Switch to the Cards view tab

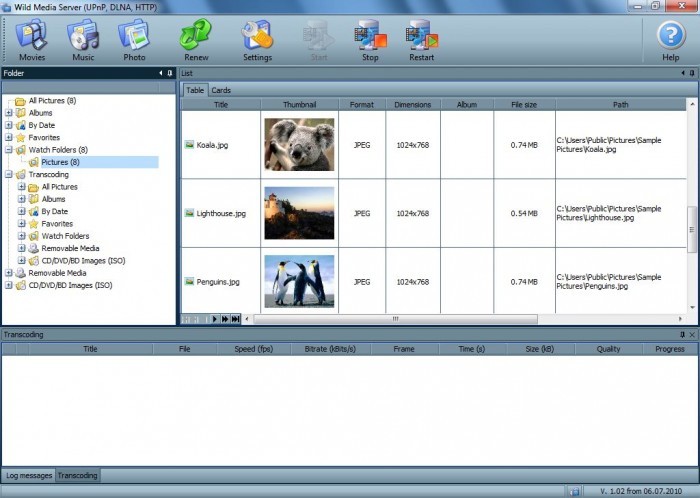[220, 90]
